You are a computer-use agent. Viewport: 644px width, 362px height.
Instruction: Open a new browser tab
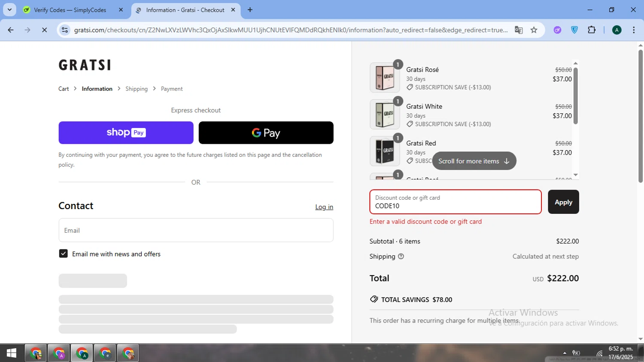click(250, 10)
